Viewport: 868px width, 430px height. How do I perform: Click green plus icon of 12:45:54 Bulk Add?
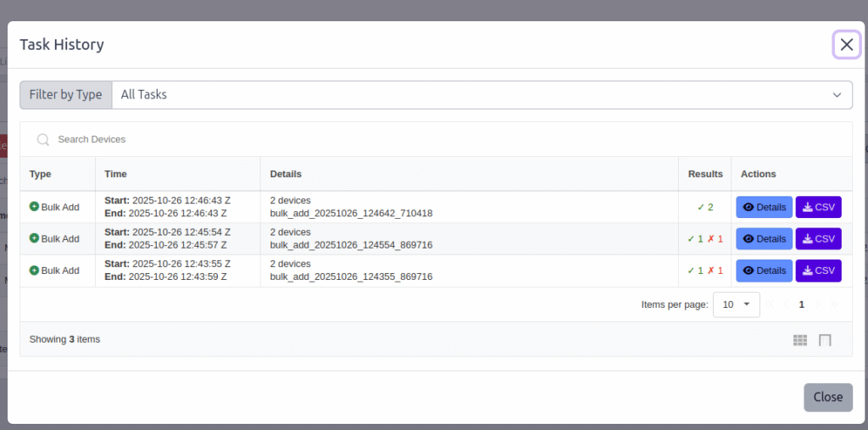click(35, 238)
